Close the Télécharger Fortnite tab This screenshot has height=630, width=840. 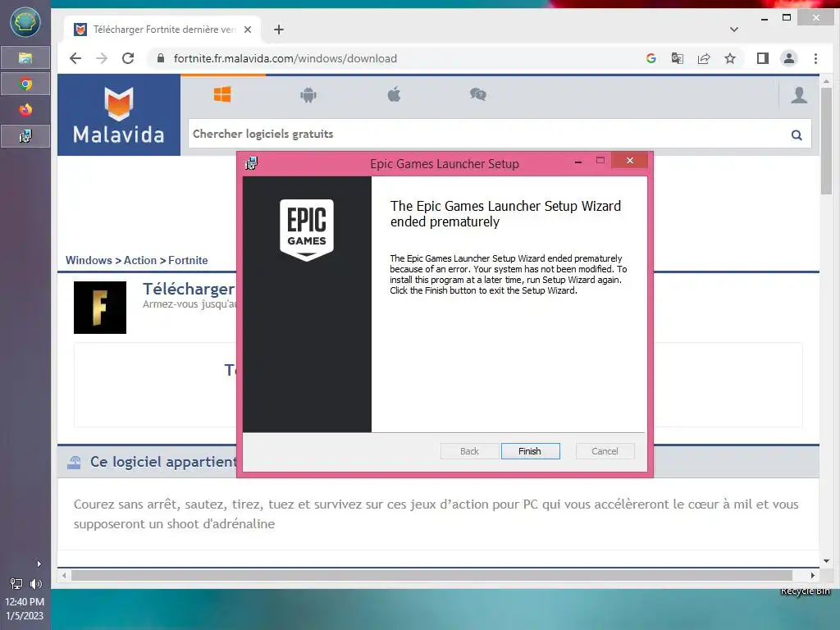coord(248,30)
